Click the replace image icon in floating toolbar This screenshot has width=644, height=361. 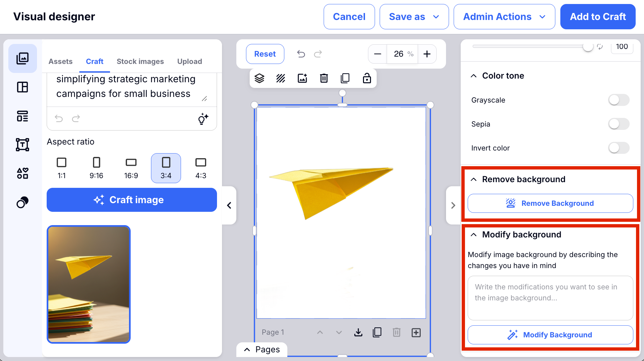pos(302,78)
